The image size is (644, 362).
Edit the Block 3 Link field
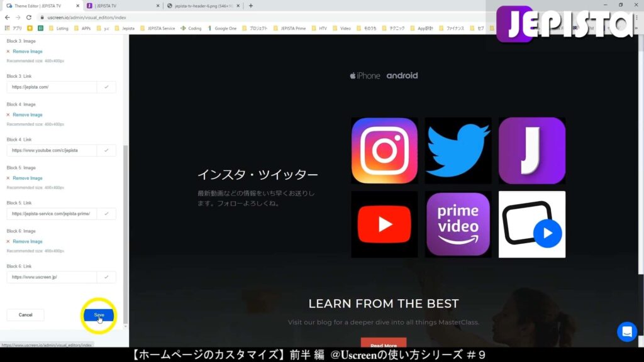click(52, 87)
